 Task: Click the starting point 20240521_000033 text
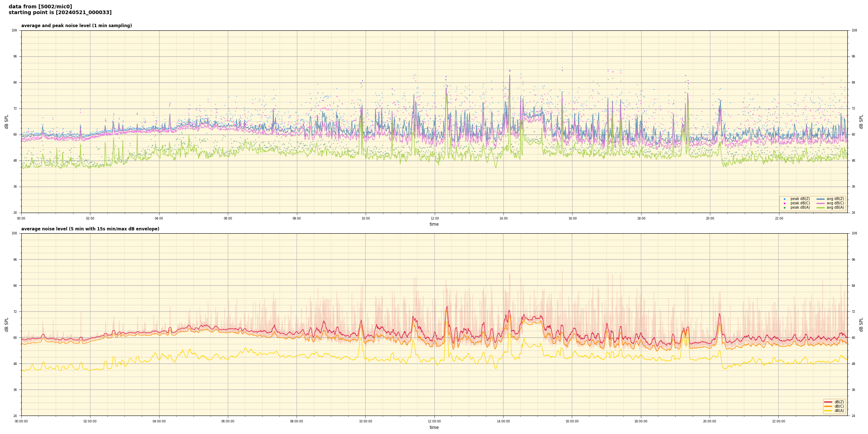tap(60, 12)
